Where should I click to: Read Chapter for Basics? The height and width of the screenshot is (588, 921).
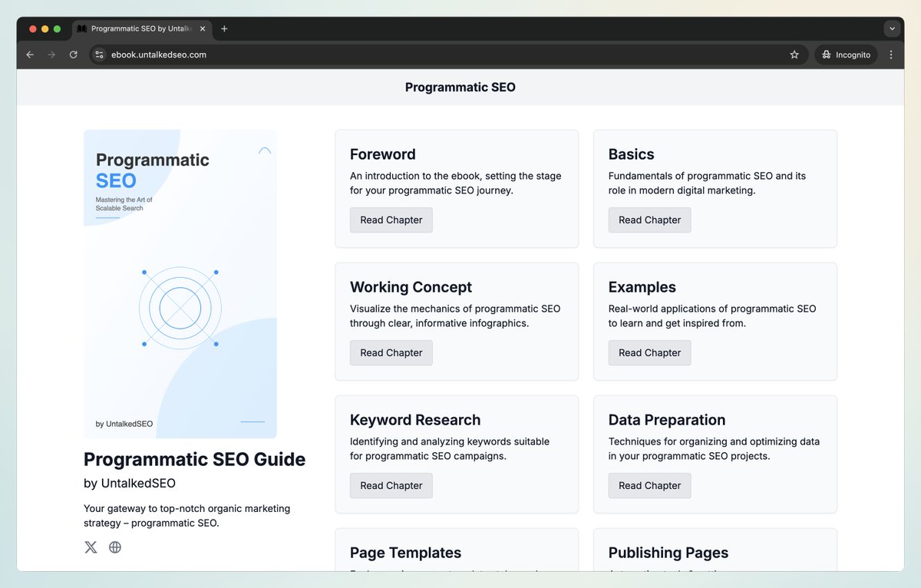click(650, 220)
